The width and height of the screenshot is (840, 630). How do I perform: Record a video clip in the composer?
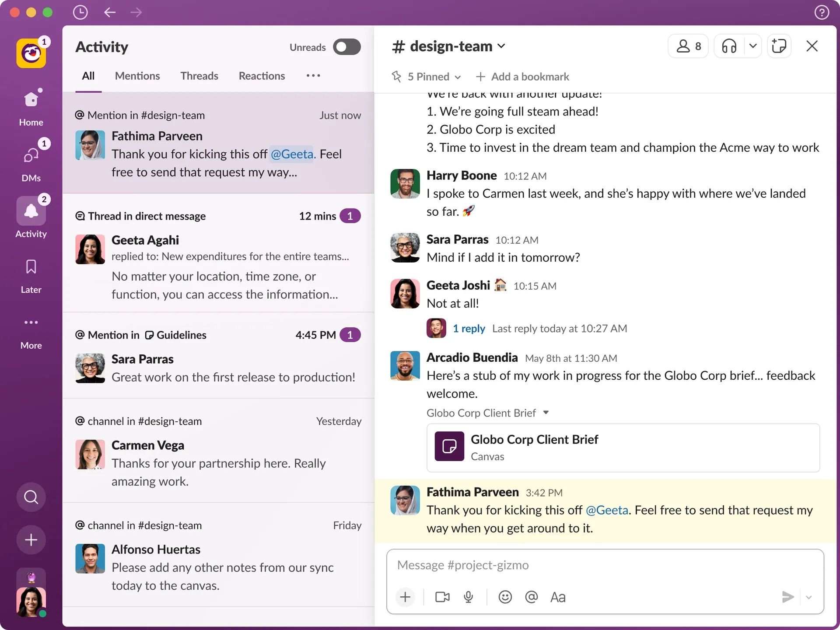[x=442, y=597]
